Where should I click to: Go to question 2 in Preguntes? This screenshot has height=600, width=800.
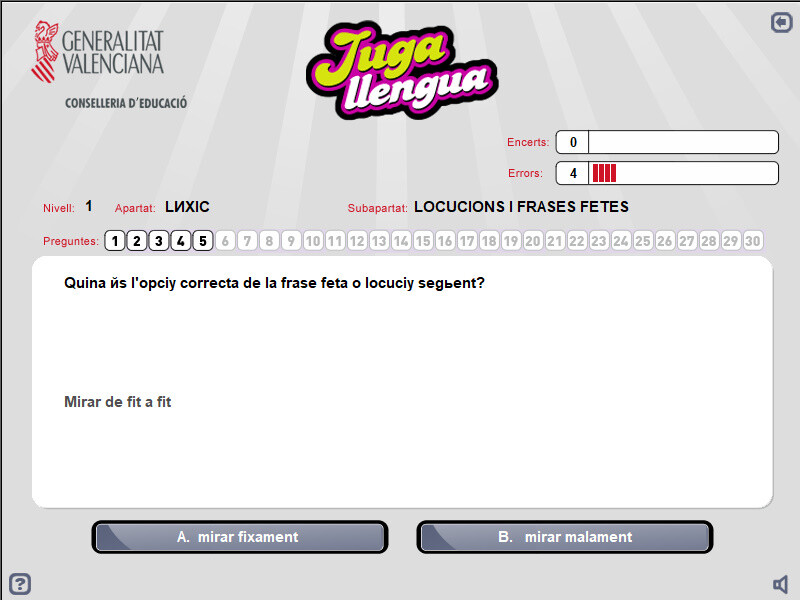(137, 241)
